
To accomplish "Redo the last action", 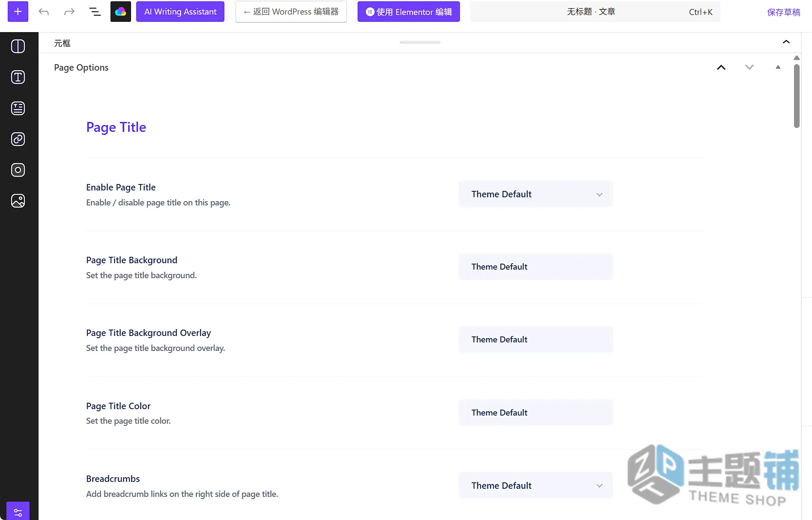I will 69,12.
